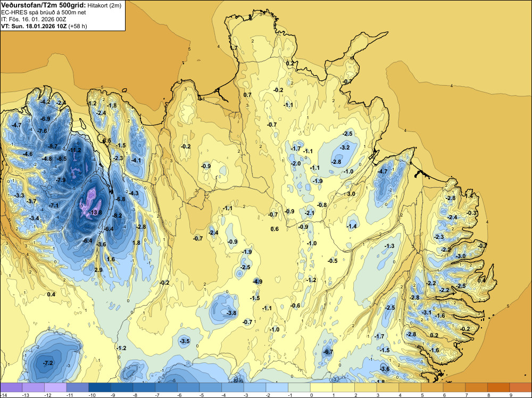Click the -11.2 temperature value
Image resolution: width=532 pixels, height=398 pixels.
point(74,150)
